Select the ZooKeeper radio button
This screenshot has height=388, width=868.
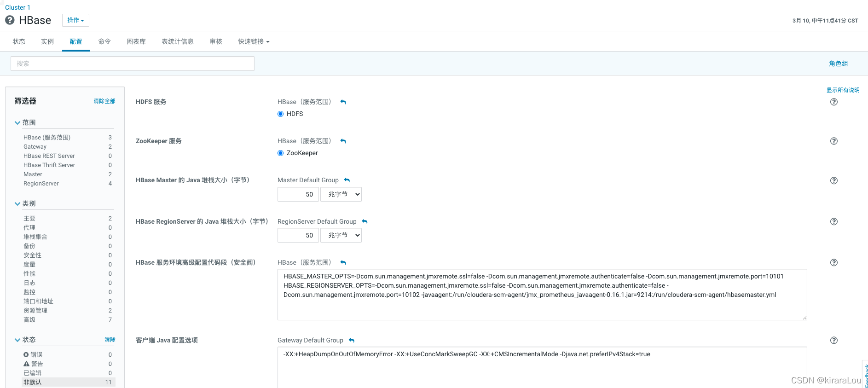[280, 153]
